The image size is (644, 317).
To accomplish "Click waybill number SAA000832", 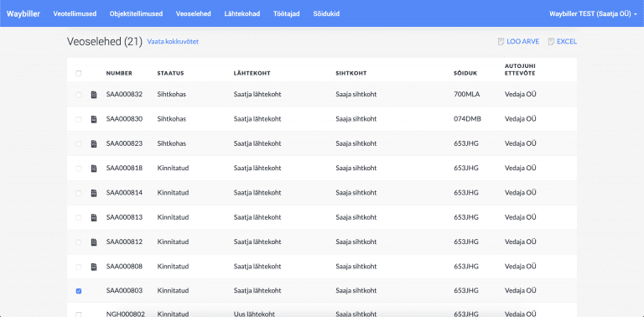I will [124, 95].
